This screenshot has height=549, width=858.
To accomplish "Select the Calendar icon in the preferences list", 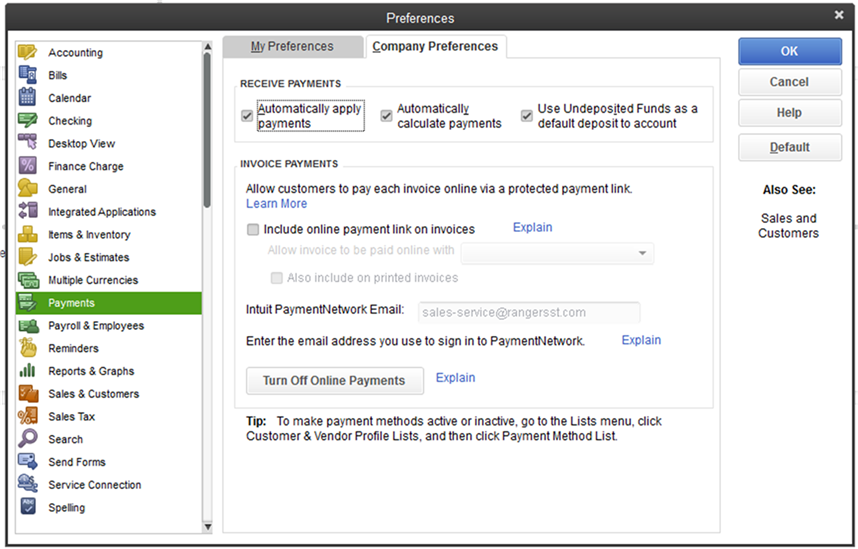I will (x=28, y=98).
